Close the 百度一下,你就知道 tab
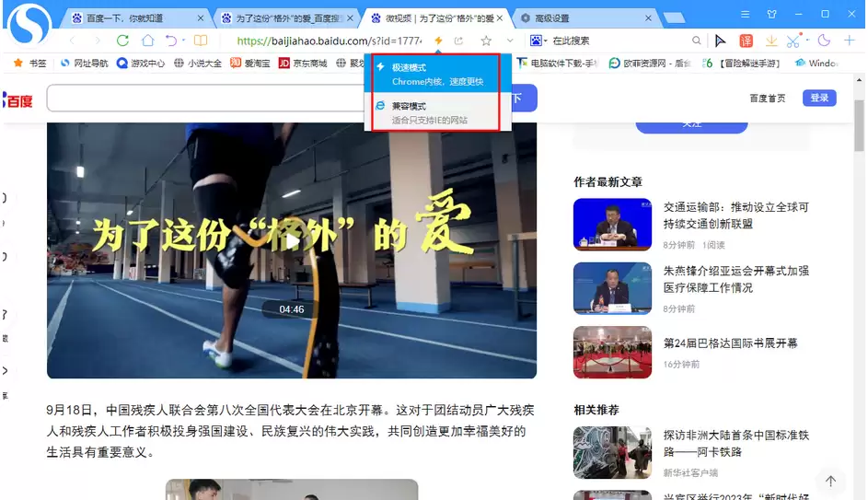This screenshot has width=868, height=500. pyautogui.click(x=201, y=18)
